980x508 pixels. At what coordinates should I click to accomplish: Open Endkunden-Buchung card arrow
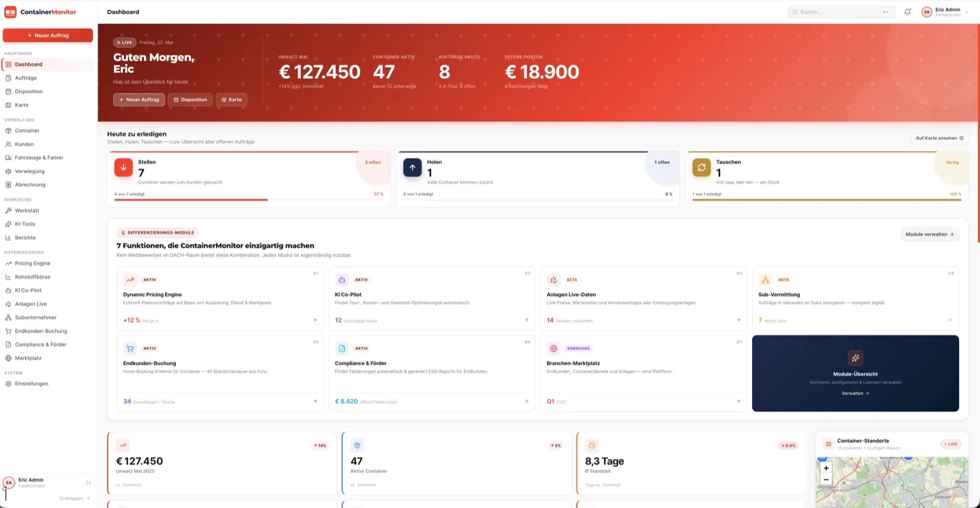pos(315,401)
